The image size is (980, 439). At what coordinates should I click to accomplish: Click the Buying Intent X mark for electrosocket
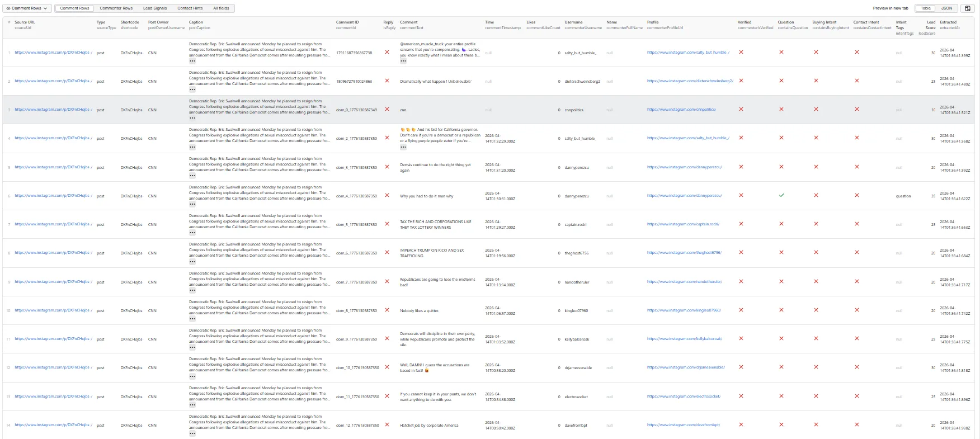point(816,396)
